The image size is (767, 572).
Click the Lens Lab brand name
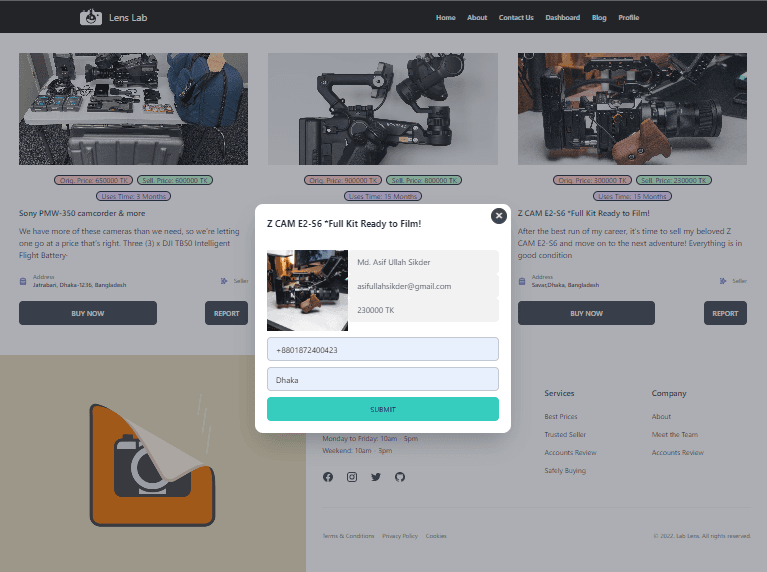(128, 18)
